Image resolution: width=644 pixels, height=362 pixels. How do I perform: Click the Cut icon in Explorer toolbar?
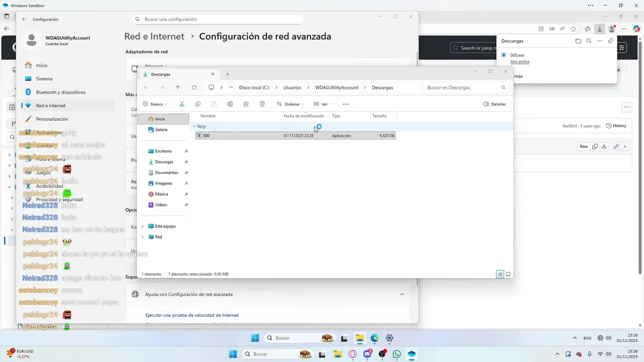click(182, 104)
